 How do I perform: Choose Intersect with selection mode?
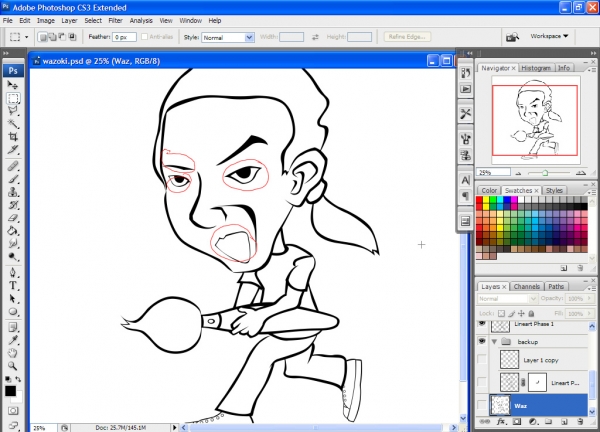coord(72,37)
